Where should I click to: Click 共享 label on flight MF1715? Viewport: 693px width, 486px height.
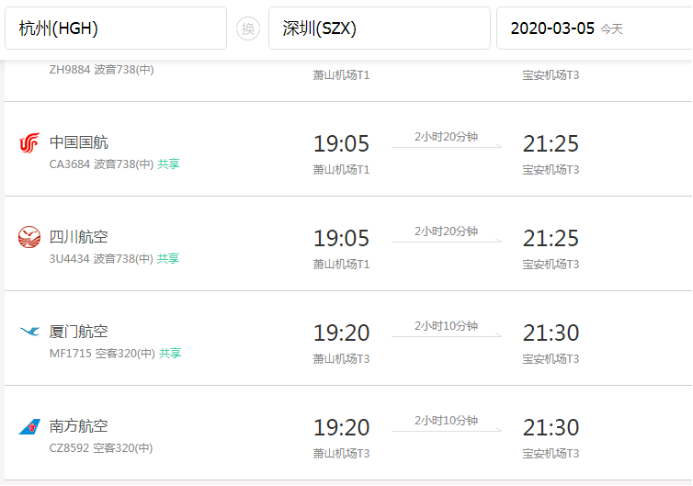[x=169, y=353]
